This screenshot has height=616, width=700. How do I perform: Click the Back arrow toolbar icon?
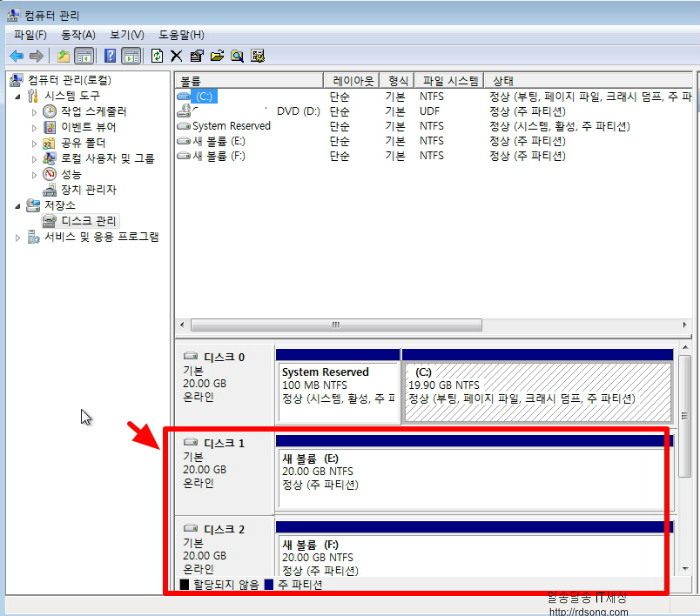pos(16,56)
